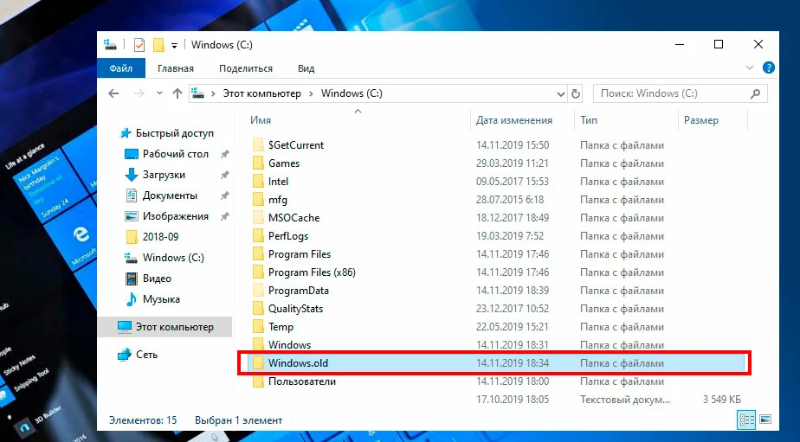800x442 pixels.
Task: Select the Program Files (x86) folder
Action: tap(312, 272)
